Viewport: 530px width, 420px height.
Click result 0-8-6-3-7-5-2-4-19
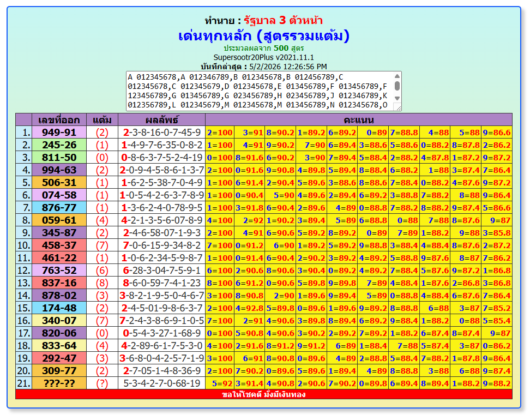[x=161, y=157]
